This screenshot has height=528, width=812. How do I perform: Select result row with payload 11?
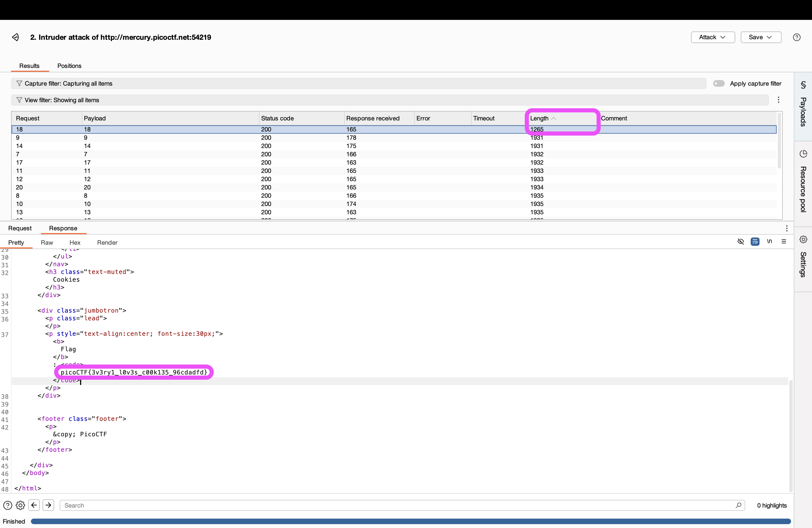394,171
